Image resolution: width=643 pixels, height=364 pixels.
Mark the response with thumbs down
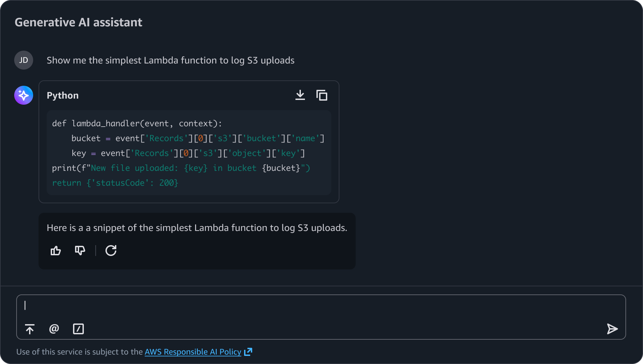click(80, 251)
